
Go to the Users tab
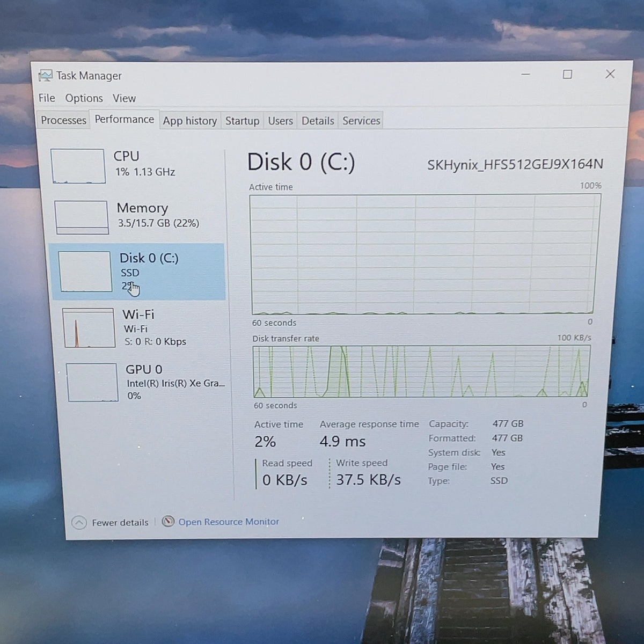[x=280, y=121]
